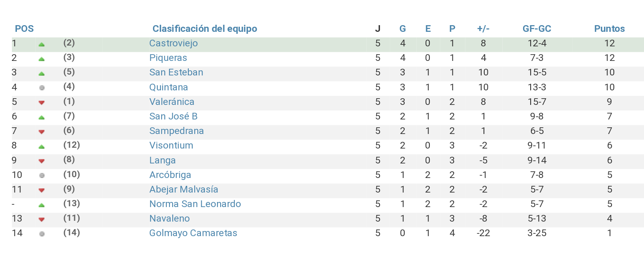Click green up arrow beside Castroviejo
Image resolution: width=644 pixels, height=255 pixels.
42,45
